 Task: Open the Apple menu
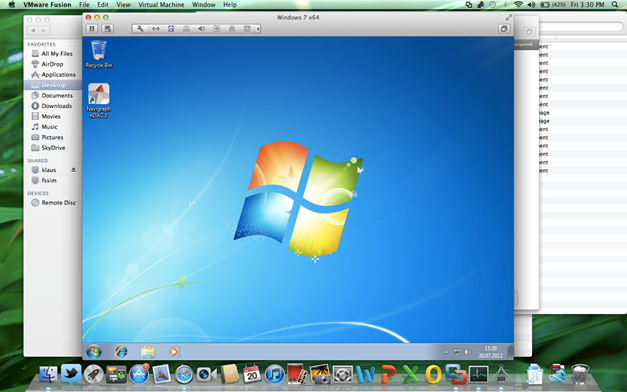12,5
